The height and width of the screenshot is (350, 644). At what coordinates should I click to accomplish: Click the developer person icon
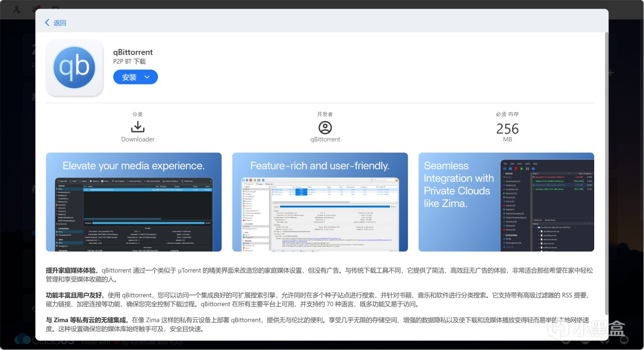coord(325,127)
